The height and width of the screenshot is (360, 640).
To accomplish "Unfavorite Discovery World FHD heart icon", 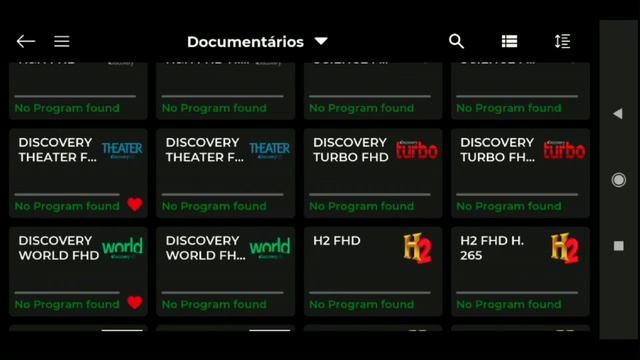I will point(135,302).
